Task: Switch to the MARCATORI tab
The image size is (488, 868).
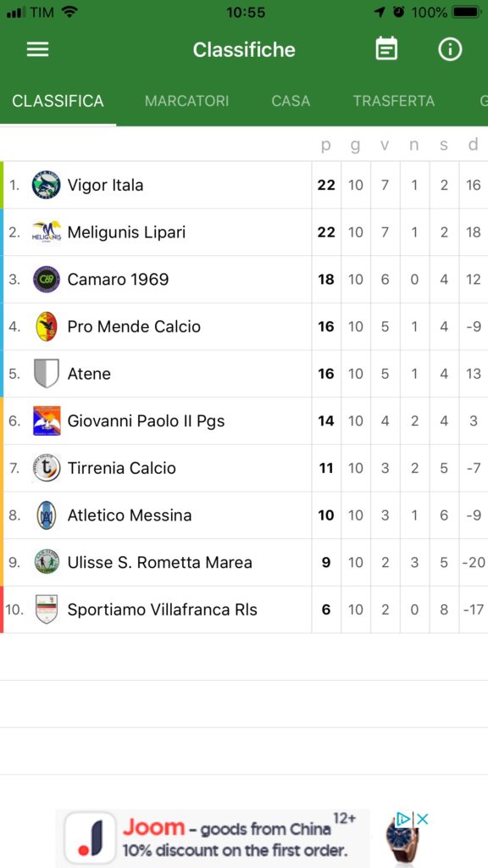Action: pos(186,101)
